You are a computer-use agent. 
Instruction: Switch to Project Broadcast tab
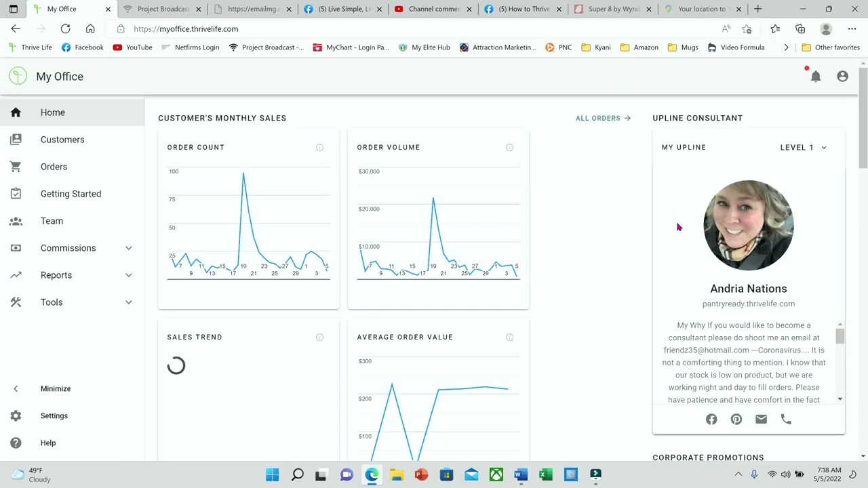pos(163,9)
